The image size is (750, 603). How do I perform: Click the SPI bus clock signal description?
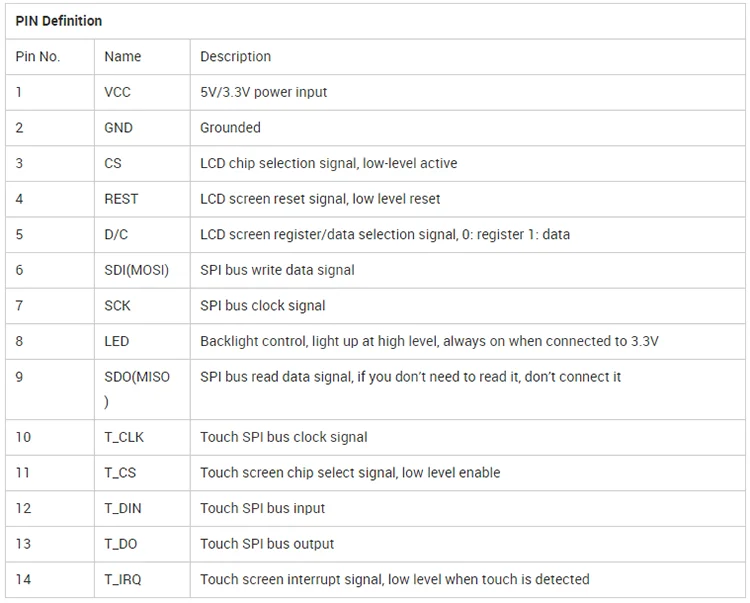click(262, 305)
